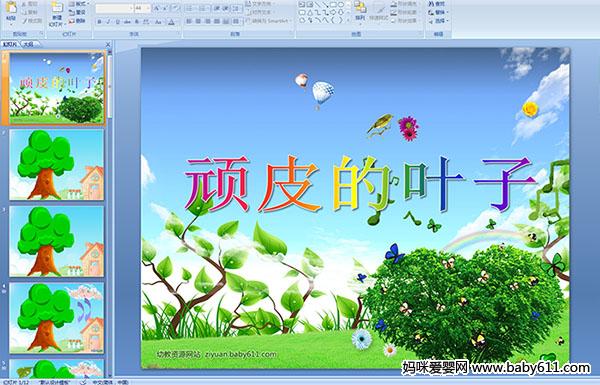The image size is (600, 385).
Task: Click the Shape Effects button
Action: coord(406,21)
